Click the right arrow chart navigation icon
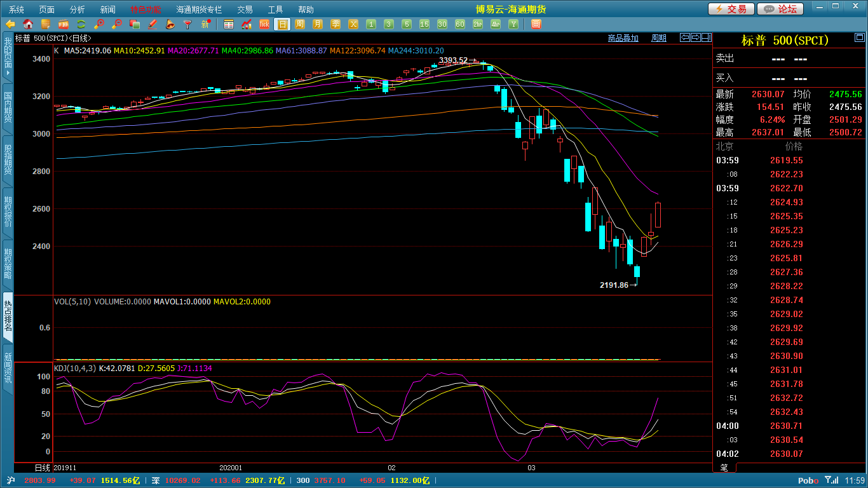The image size is (868, 488). (x=696, y=37)
